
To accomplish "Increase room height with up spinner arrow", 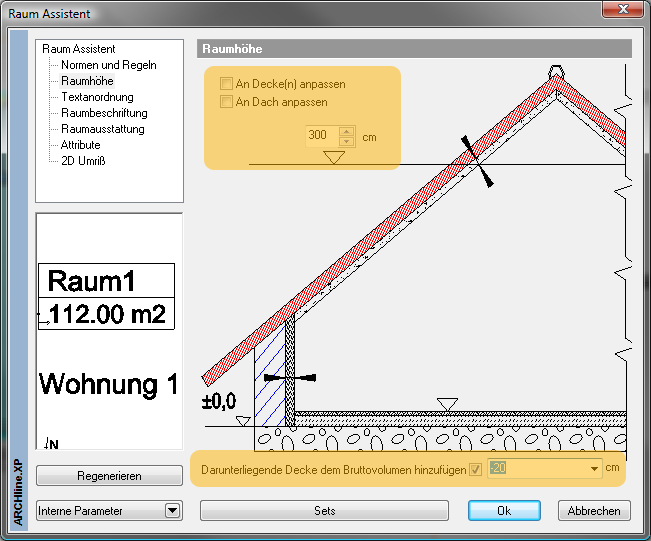I will pyautogui.click(x=347, y=132).
